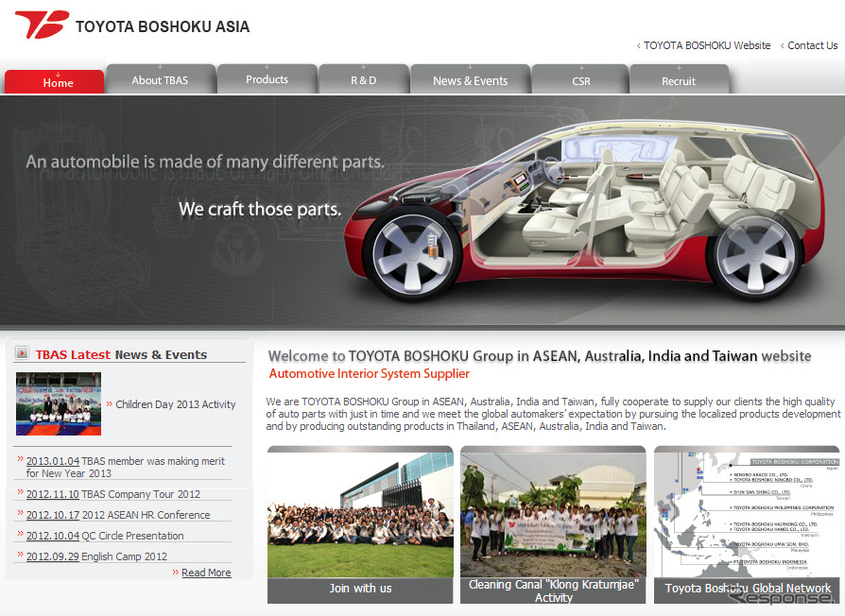Open 2012.11.10 TBAS Company Tour 2012
Image resolution: width=845 pixels, height=616 pixels.
113,494
